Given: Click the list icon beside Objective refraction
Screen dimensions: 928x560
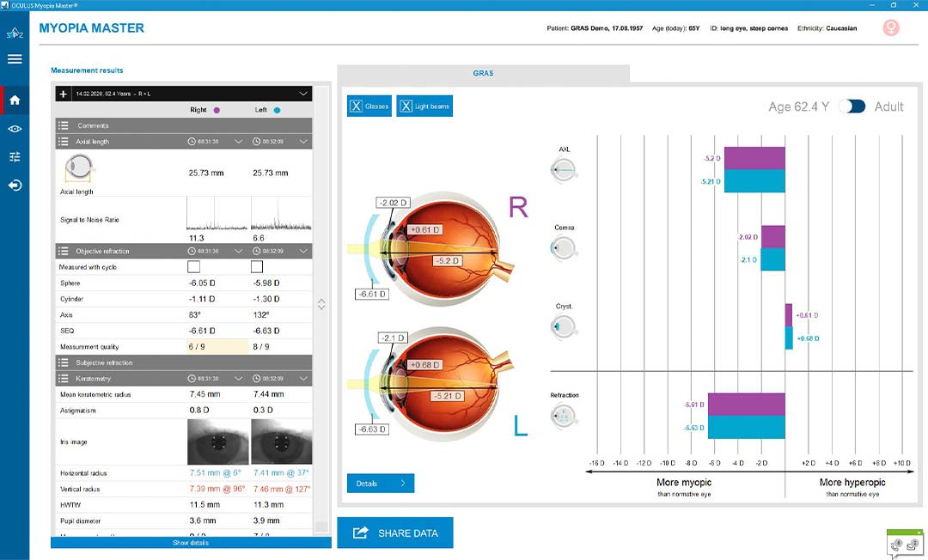Looking at the screenshot, I should (x=64, y=252).
